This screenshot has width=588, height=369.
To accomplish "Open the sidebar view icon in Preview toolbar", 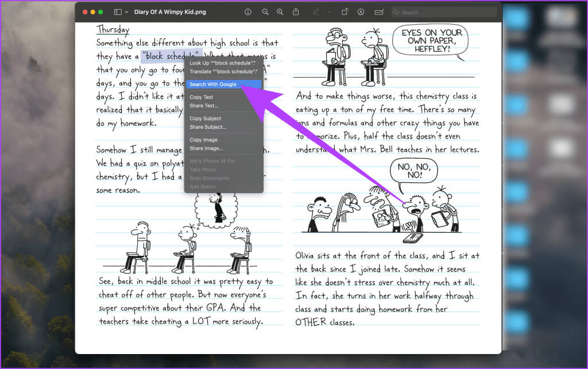I will coord(118,12).
